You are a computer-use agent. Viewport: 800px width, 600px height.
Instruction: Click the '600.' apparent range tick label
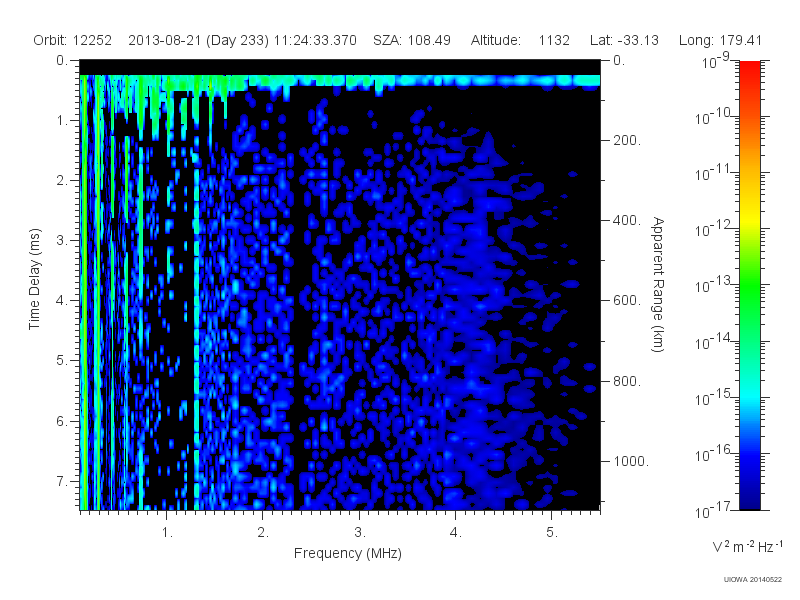[x=627, y=301]
